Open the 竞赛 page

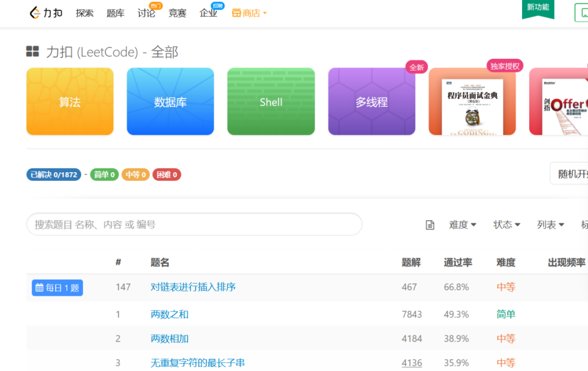tap(177, 13)
